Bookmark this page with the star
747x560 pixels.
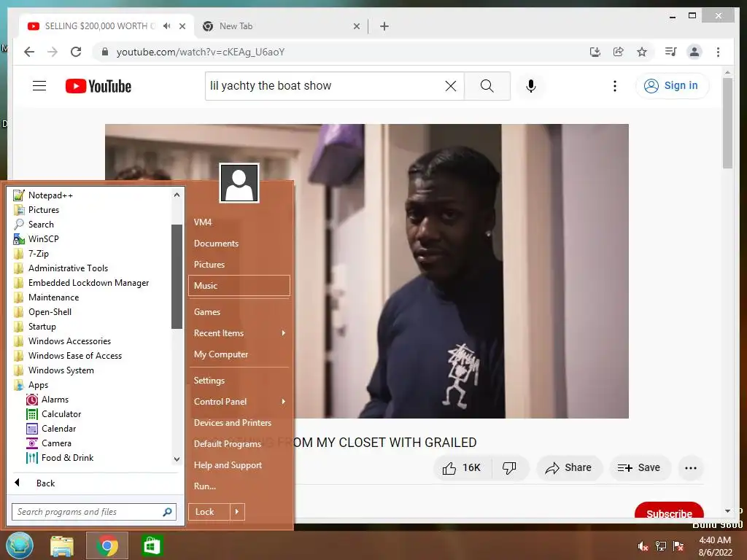click(x=642, y=52)
